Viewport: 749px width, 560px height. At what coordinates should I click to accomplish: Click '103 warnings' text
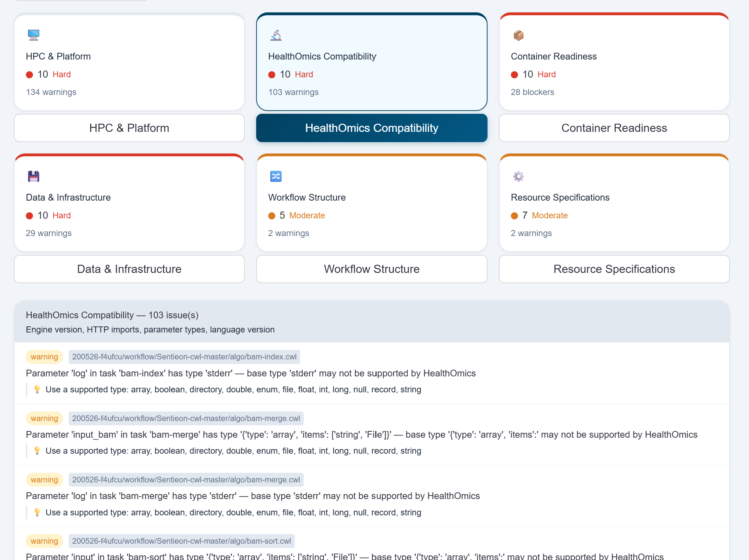pos(293,92)
